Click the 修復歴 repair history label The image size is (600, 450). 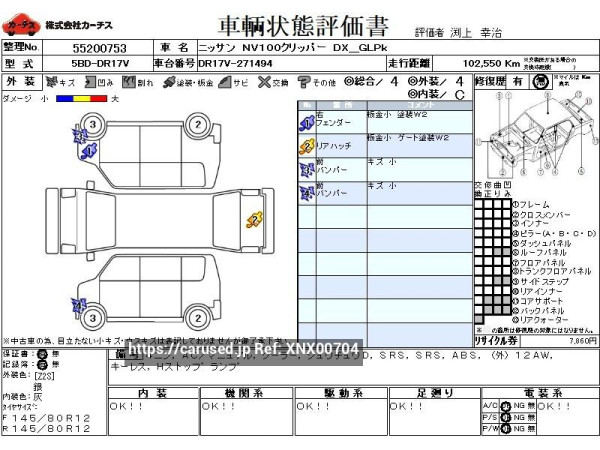(493, 80)
